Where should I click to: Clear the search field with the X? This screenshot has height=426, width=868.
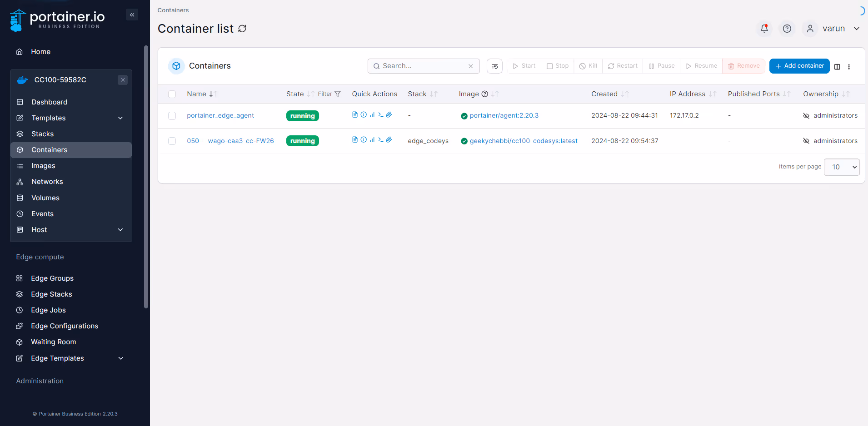(471, 66)
